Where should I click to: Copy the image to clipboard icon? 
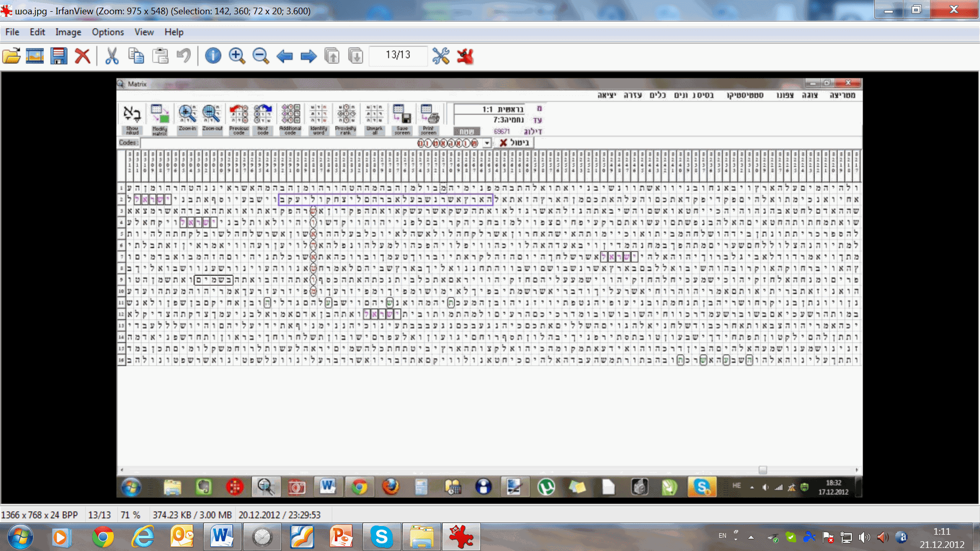(136, 56)
